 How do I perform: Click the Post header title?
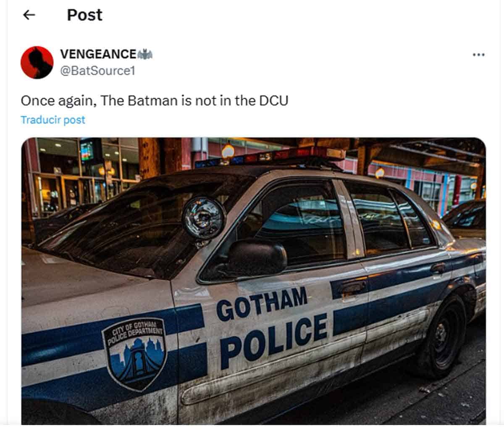coord(84,15)
